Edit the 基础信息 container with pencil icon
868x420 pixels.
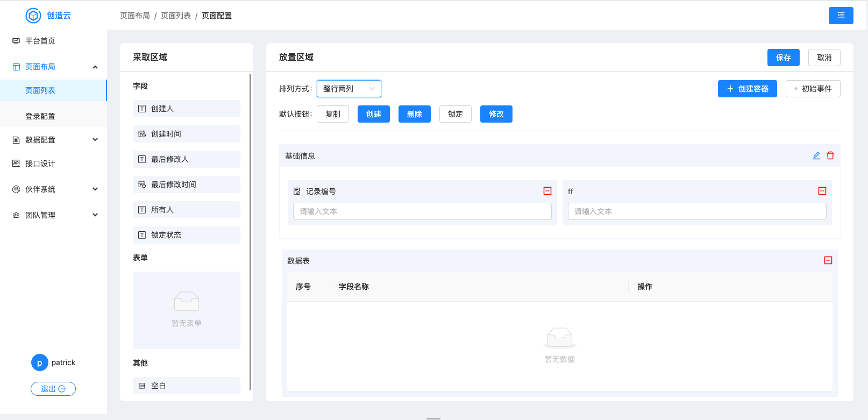click(x=816, y=155)
